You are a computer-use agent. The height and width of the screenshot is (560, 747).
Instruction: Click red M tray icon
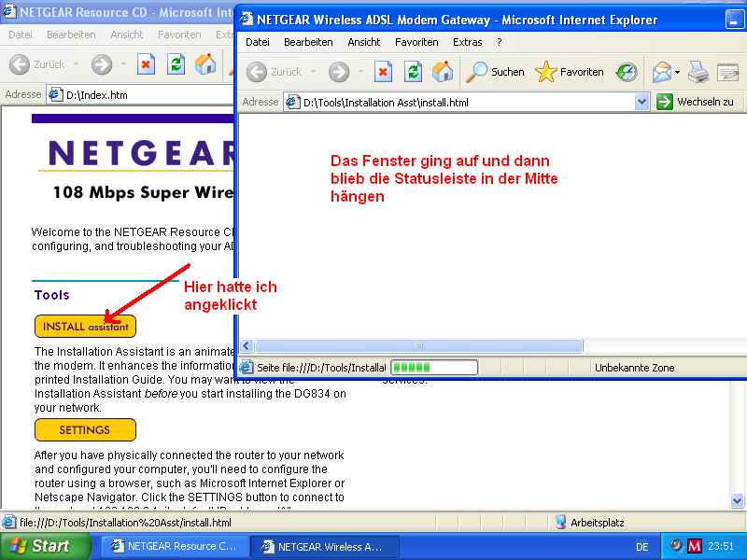(x=694, y=546)
